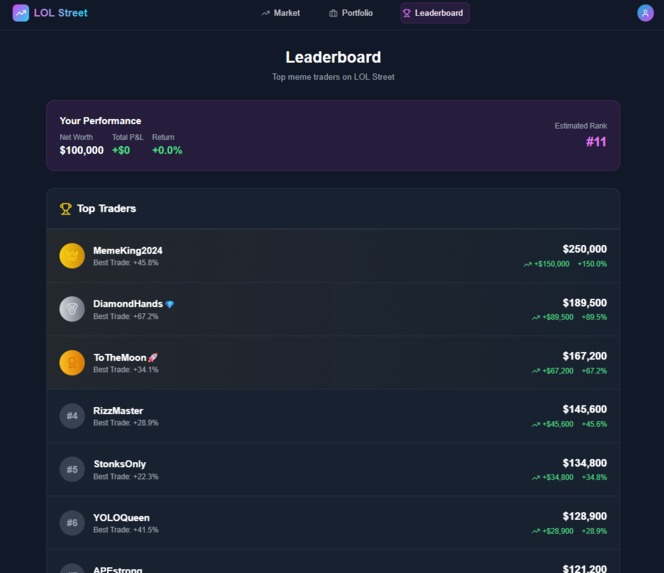Click the LOL Street brand name
Viewport: 664px width, 573px height.
click(x=61, y=13)
